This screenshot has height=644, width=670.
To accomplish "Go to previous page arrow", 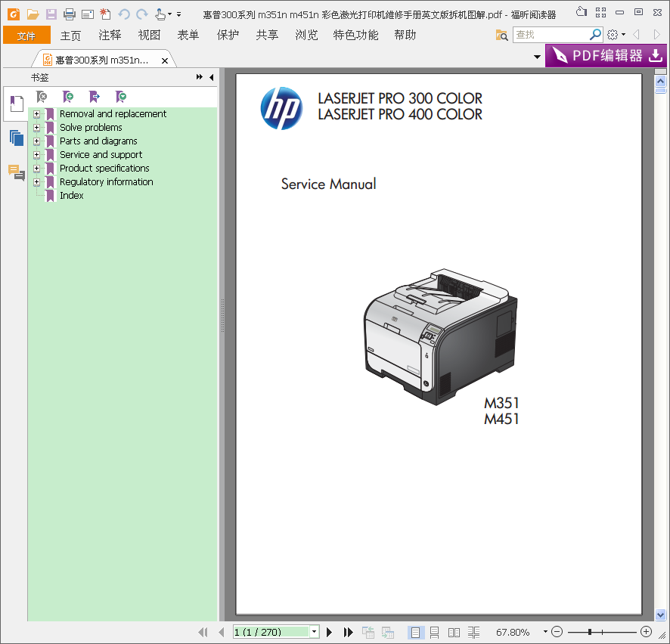I will (222, 632).
